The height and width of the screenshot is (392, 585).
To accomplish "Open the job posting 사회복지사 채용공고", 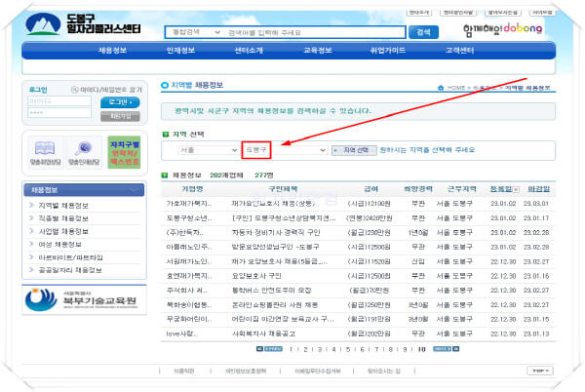I will pos(264,333).
